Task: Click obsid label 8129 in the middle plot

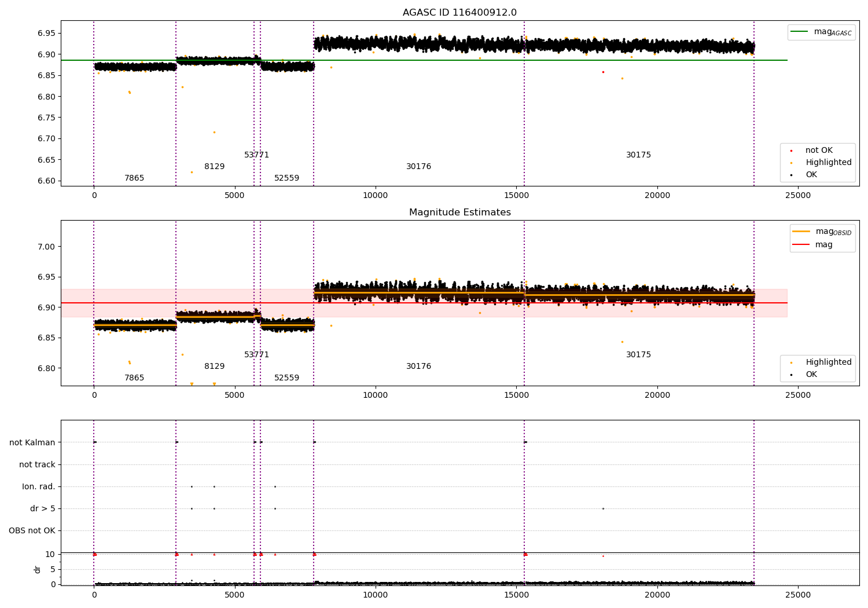Action: 214,367
